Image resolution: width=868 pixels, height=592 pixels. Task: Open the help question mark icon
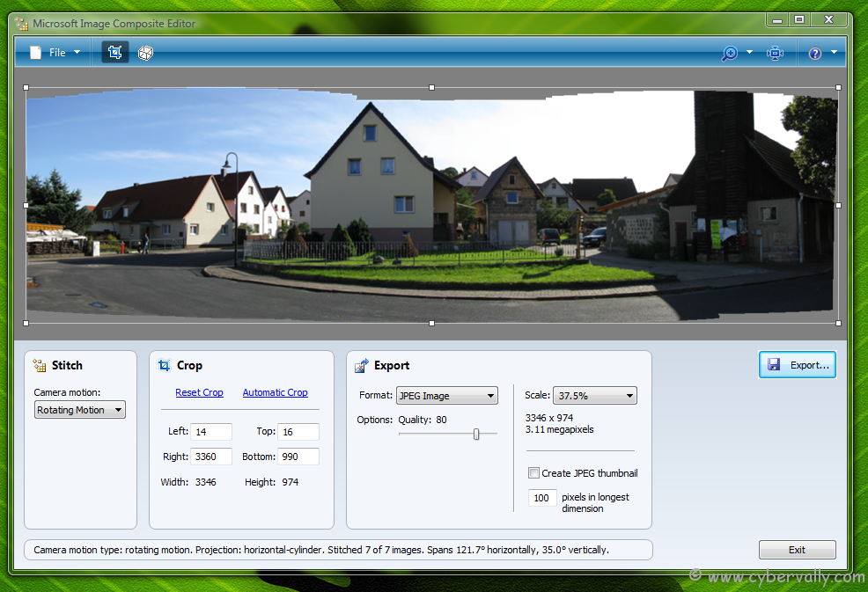tap(815, 53)
